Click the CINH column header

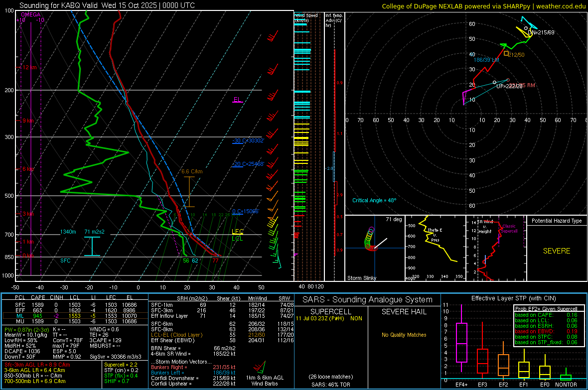[x=57, y=297]
